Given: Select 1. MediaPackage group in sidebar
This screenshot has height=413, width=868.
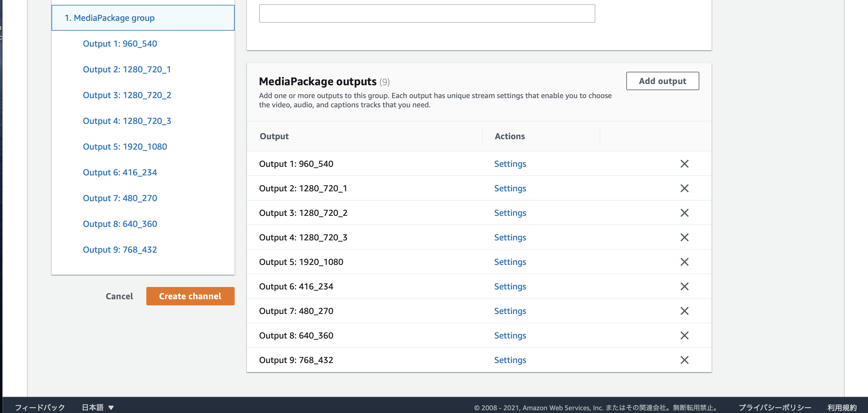Looking at the screenshot, I should 143,18.
